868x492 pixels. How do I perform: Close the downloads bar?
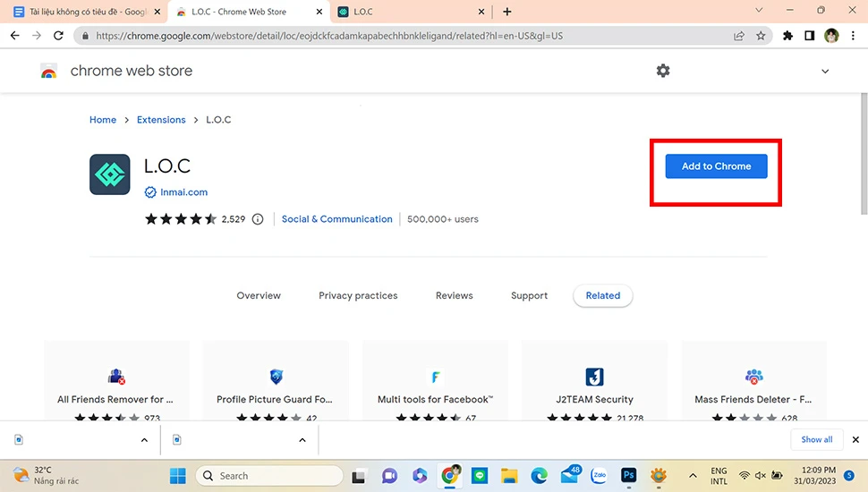click(x=855, y=439)
